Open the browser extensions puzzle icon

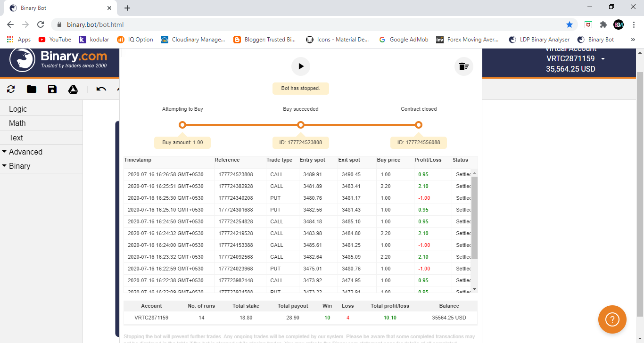(x=603, y=24)
